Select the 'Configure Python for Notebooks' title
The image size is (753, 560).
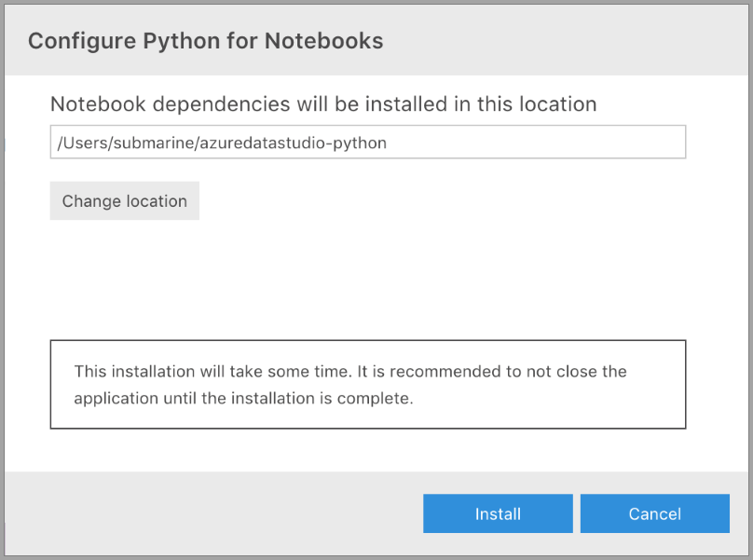[206, 41]
